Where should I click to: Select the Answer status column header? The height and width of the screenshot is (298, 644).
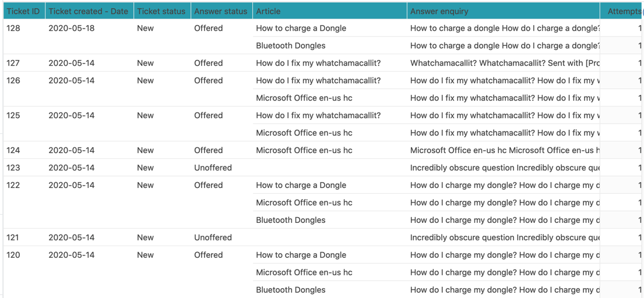click(220, 11)
